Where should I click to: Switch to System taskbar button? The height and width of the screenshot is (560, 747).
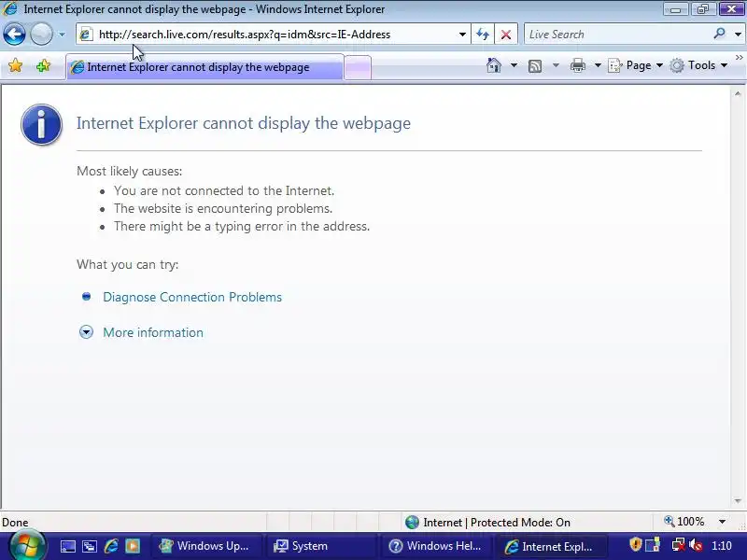click(x=322, y=546)
